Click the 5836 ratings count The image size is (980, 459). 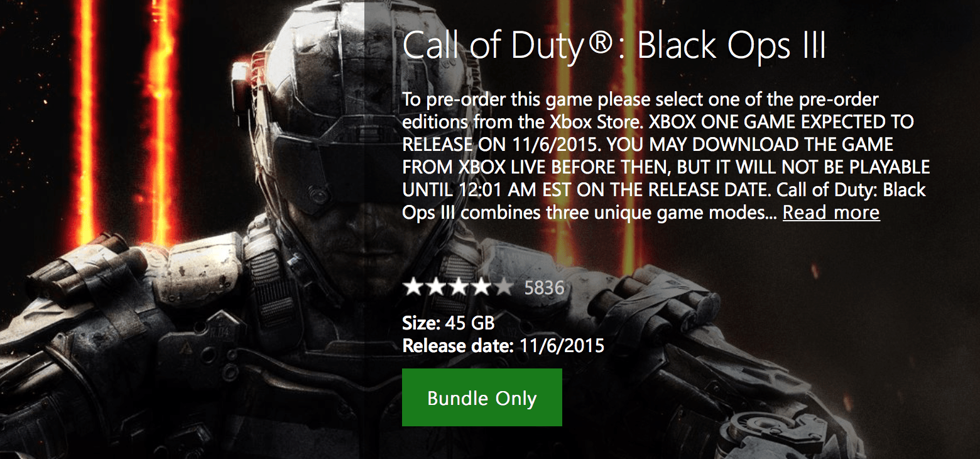pyautogui.click(x=544, y=288)
